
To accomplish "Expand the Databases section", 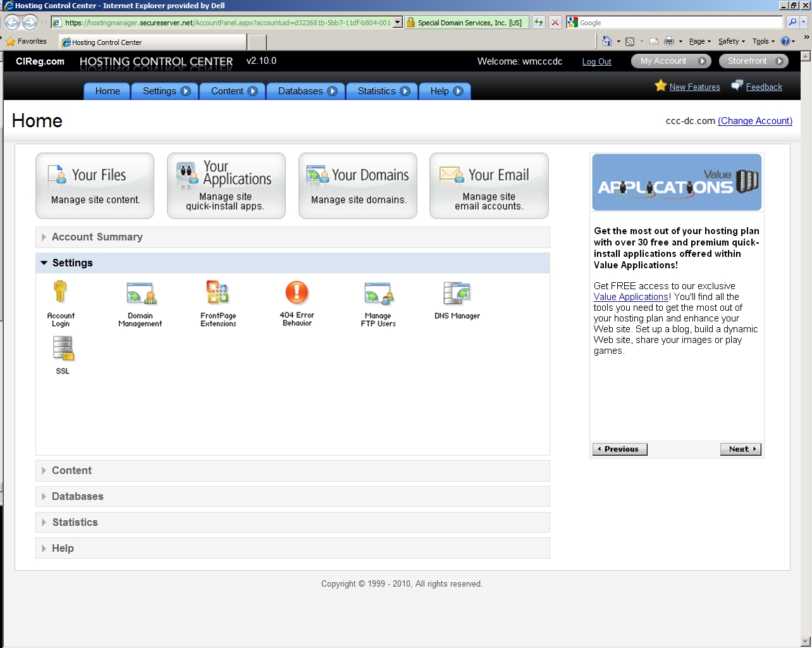I will tap(292, 497).
